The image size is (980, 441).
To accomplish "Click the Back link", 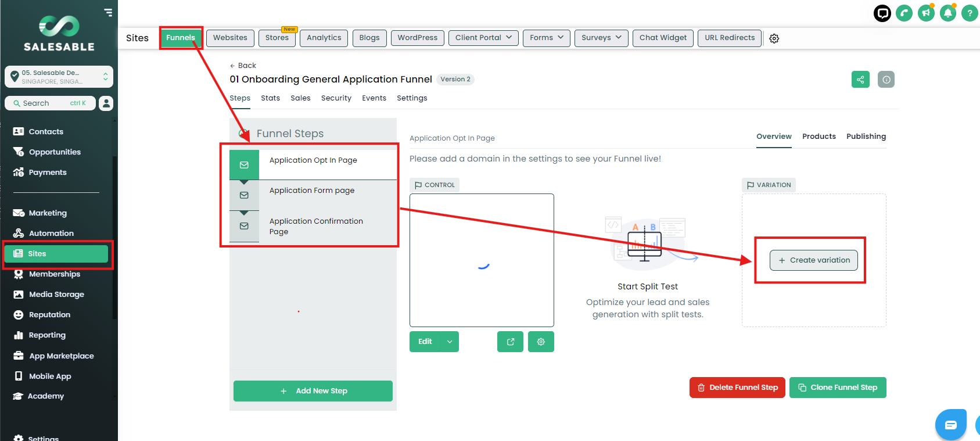I will click(243, 66).
